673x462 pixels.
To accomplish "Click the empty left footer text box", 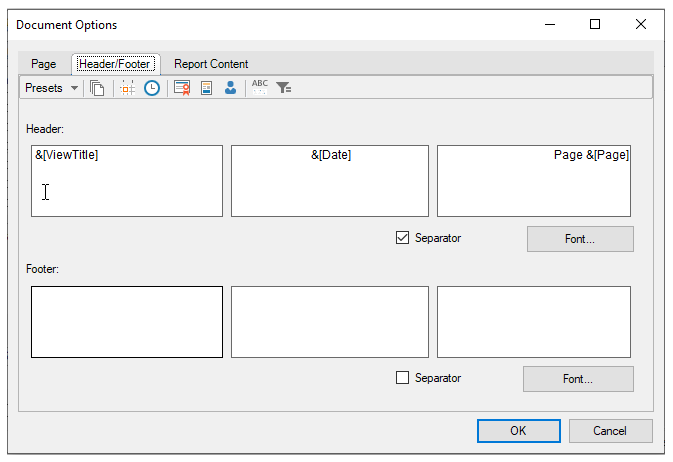I will click(127, 321).
